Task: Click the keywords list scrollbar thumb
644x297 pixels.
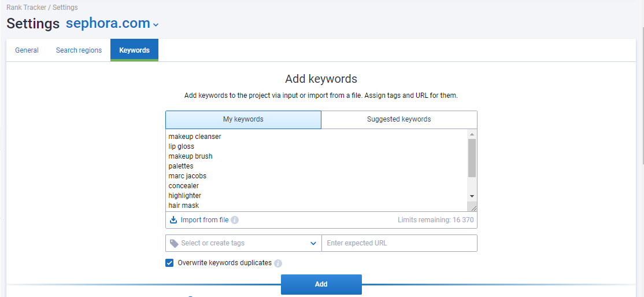Action: pyautogui.click(x=472, y=158)
